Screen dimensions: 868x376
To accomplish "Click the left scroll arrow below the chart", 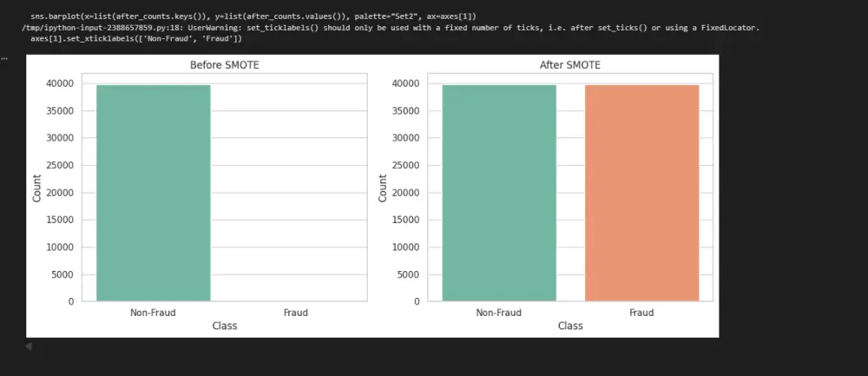I will (28, 346).
